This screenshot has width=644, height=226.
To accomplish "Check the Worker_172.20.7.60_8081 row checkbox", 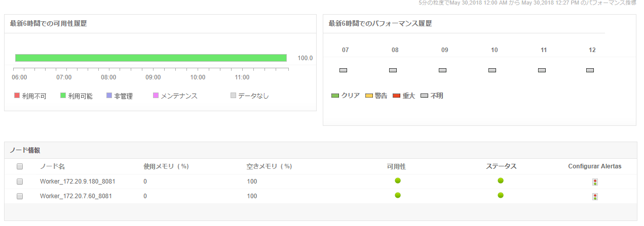I will pos(20,196).
